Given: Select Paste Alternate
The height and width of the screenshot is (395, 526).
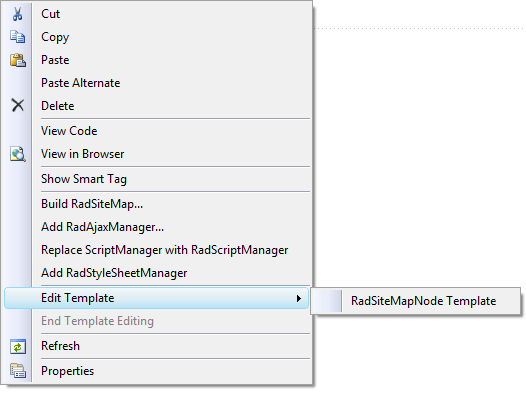Looking at the screenshot, I should (156, 83).
